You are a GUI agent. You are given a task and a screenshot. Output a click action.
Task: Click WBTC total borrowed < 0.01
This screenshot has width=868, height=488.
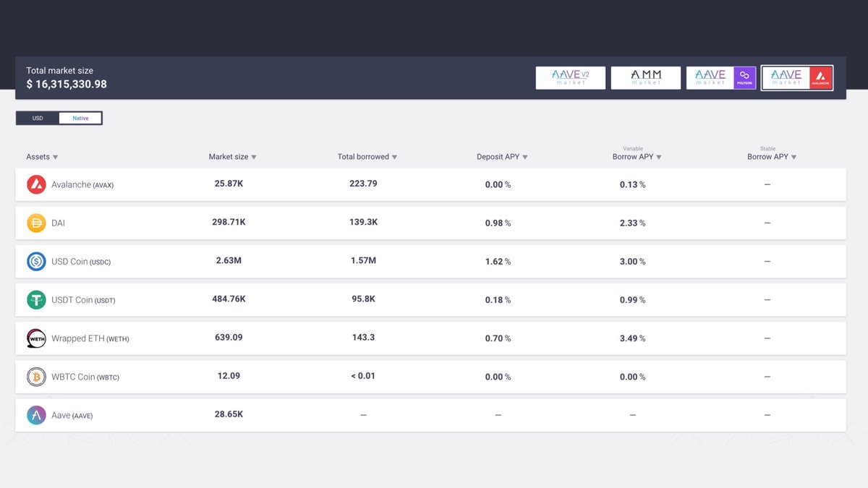click(x=363, y=376)
